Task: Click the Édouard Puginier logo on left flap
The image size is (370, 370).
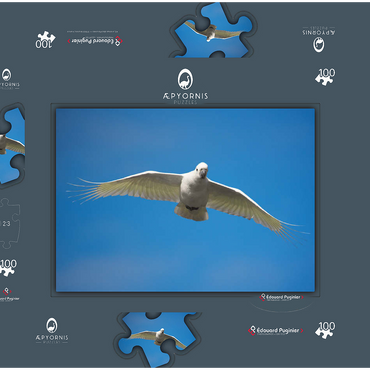Action: point(9,295)
